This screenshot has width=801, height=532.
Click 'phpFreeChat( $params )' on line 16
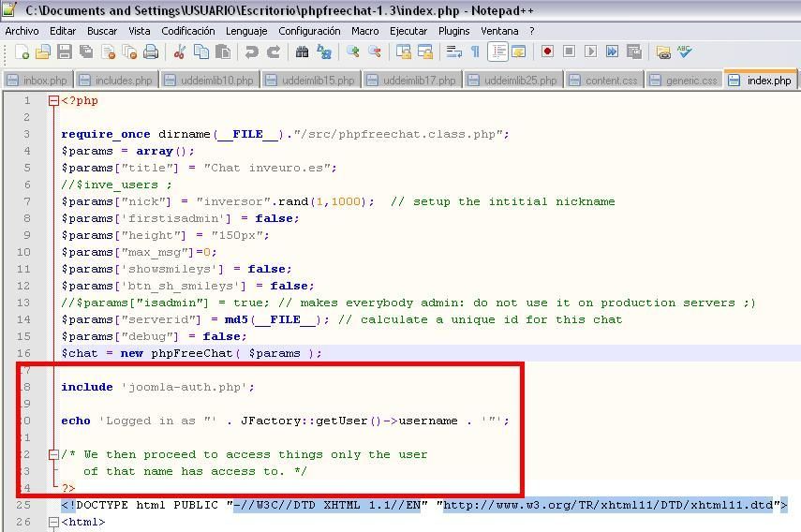(233, 353)
